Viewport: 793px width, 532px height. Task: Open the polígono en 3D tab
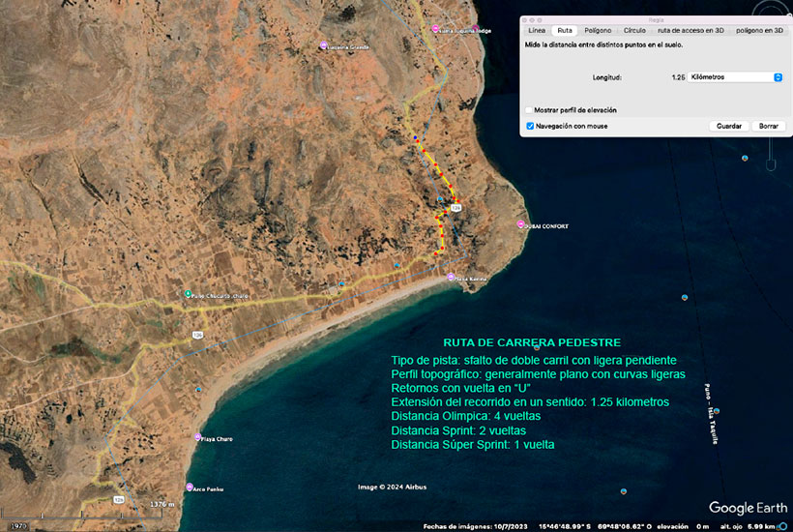(759, 31)
